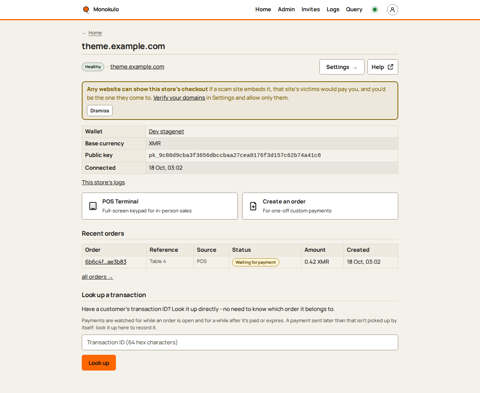Expand the Settings dropdown

[341, 67]
